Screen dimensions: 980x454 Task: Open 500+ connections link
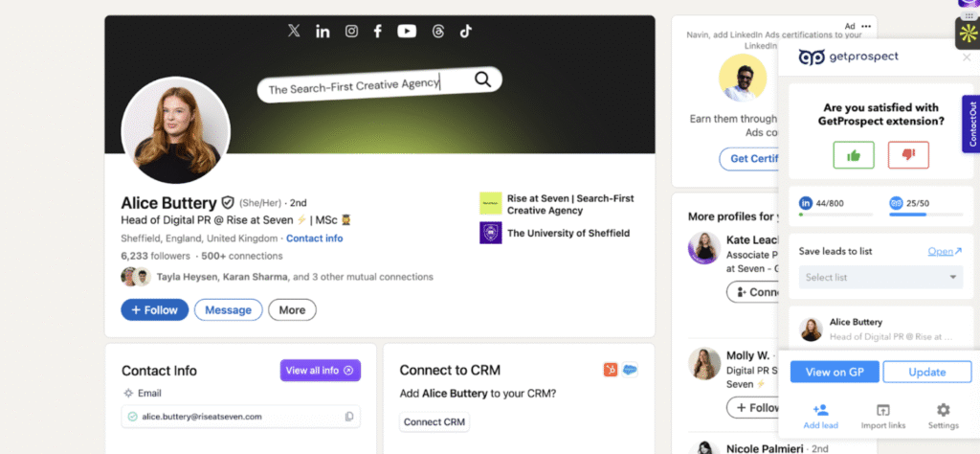[x=241, y=256]
